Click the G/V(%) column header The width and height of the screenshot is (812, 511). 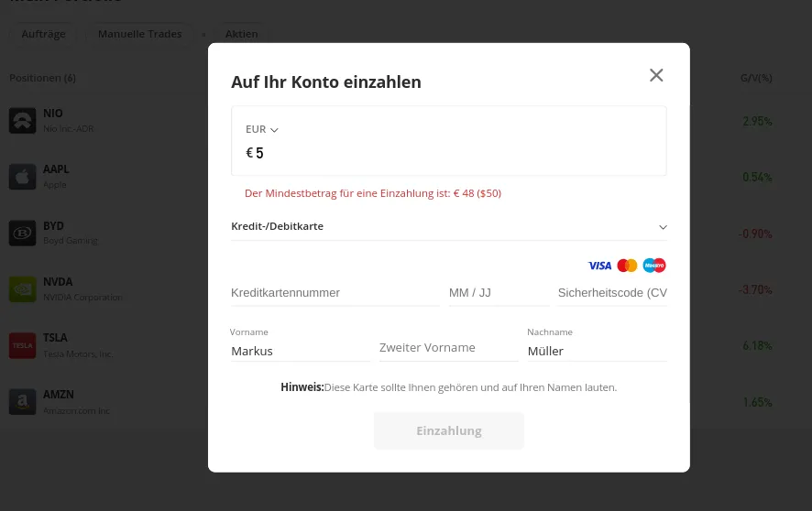[x=756, y=78]
